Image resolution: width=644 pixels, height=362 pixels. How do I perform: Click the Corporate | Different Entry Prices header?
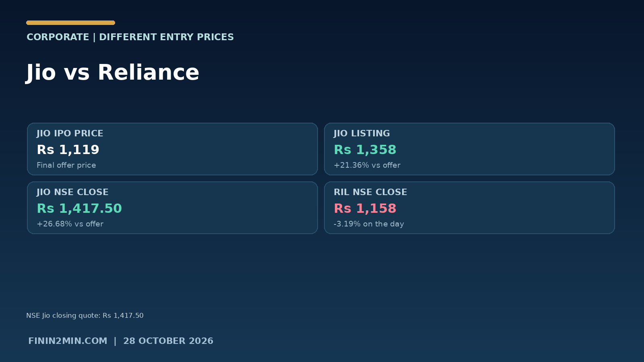coord(130,37)
